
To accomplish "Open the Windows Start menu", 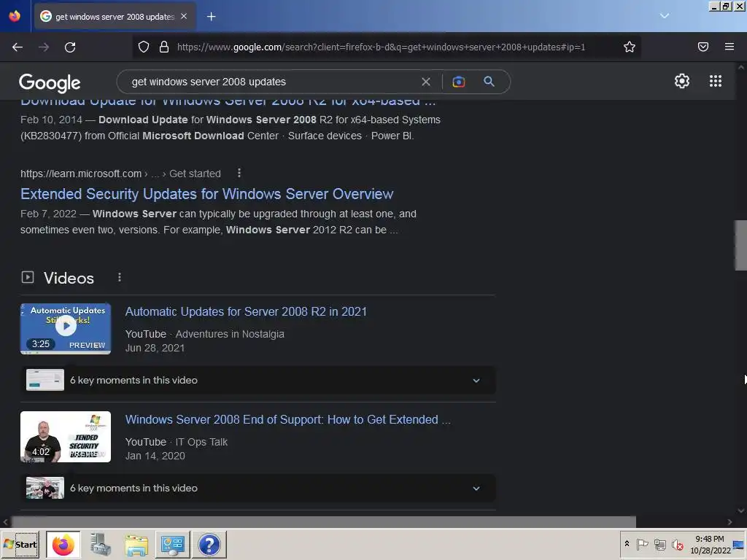I will (x=20, y=544).
